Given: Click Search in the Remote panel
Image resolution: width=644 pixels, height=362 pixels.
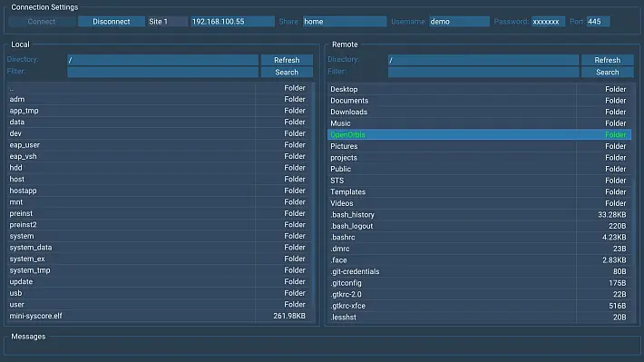Looking at the screenshot, I should pos(608,72).
